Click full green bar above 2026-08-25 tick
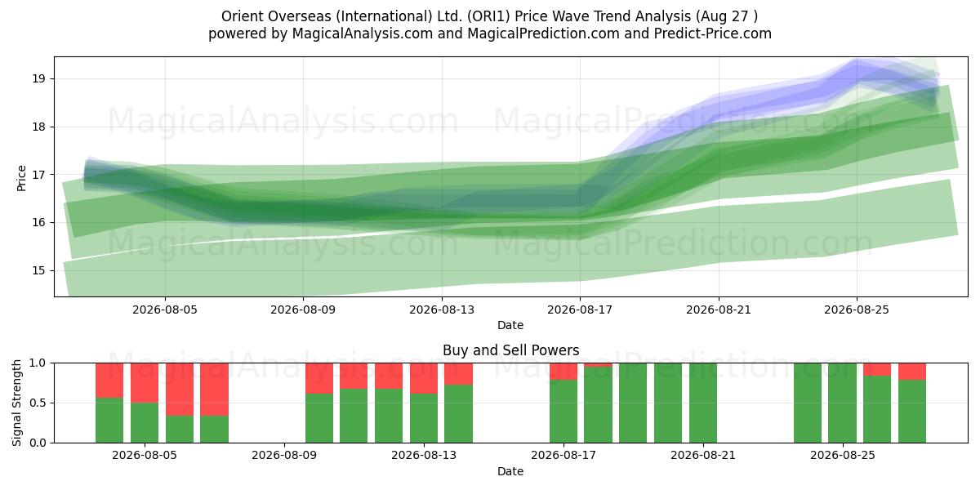This screenshot has width=980, height=490. [x=843, y=403]
